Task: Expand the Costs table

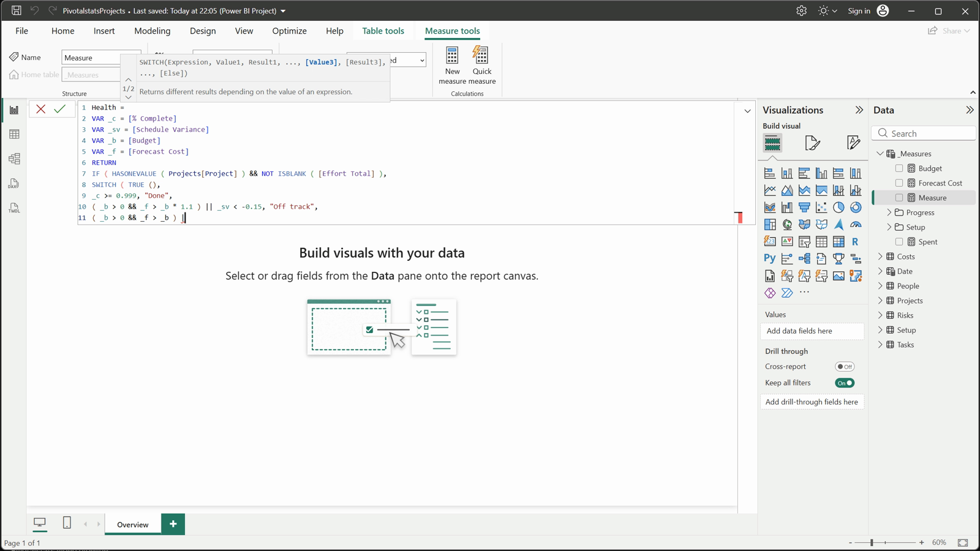Action: click(x=880, y=257)
